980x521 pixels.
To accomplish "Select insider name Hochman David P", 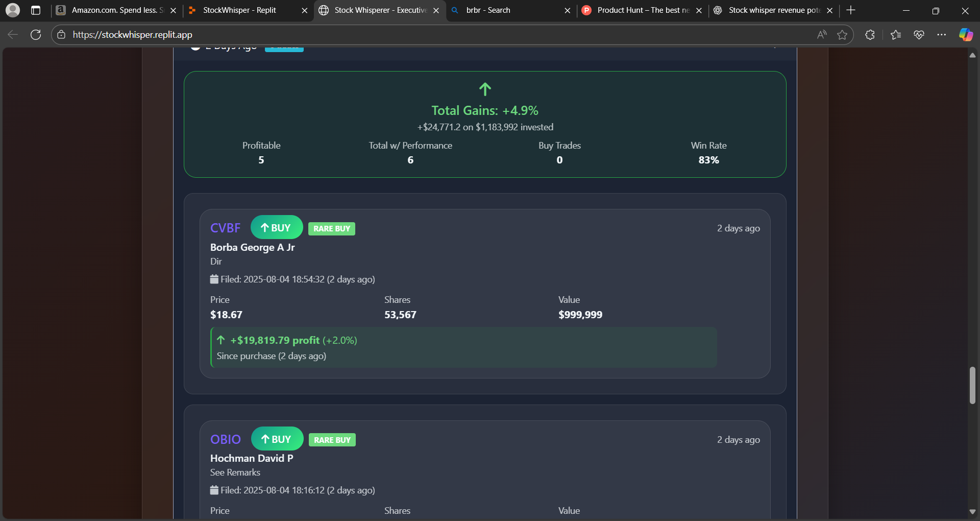I will click(x=252, y=458).
